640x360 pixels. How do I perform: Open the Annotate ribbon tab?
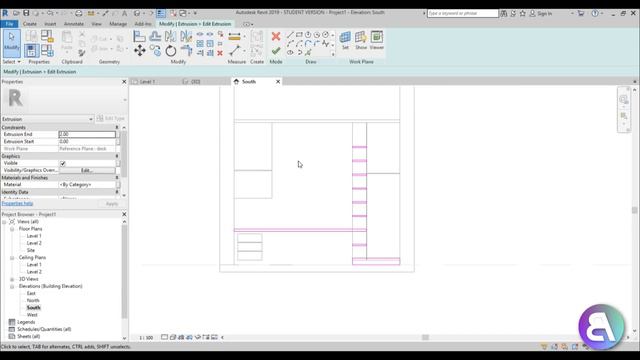[73, 24]
